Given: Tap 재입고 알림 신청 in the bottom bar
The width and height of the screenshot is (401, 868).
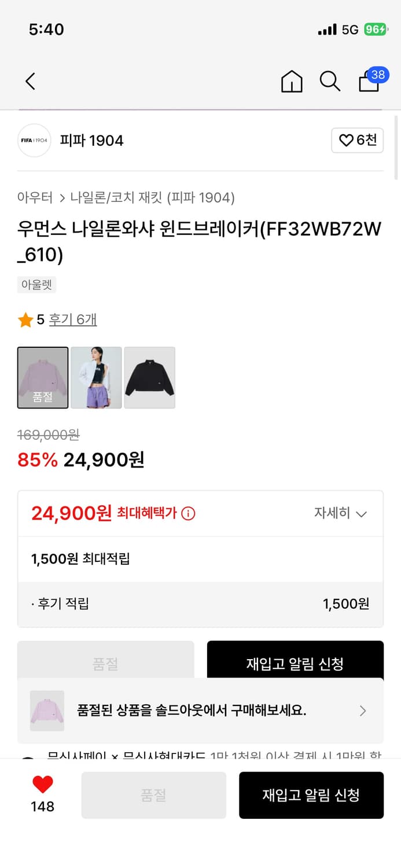Looking at the screenshot, I should pos(311,795).
